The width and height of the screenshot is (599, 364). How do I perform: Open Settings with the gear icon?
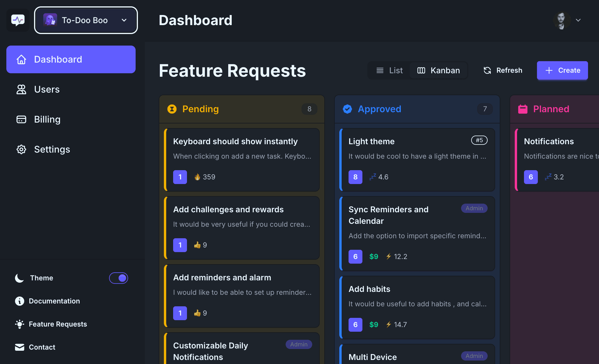21,149
